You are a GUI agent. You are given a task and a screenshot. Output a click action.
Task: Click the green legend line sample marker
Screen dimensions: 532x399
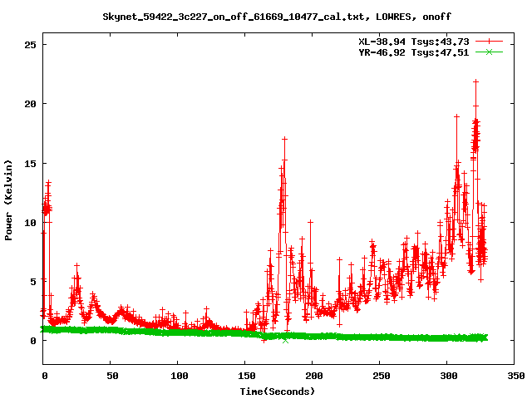click(x=489, y=52)
